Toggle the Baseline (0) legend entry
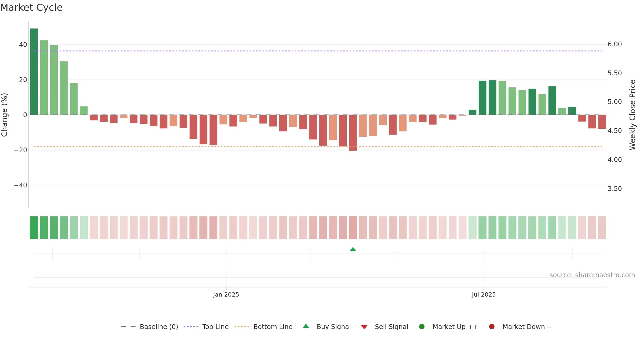The width and height of the screenshot is (644, 362). tap(149, 327)
